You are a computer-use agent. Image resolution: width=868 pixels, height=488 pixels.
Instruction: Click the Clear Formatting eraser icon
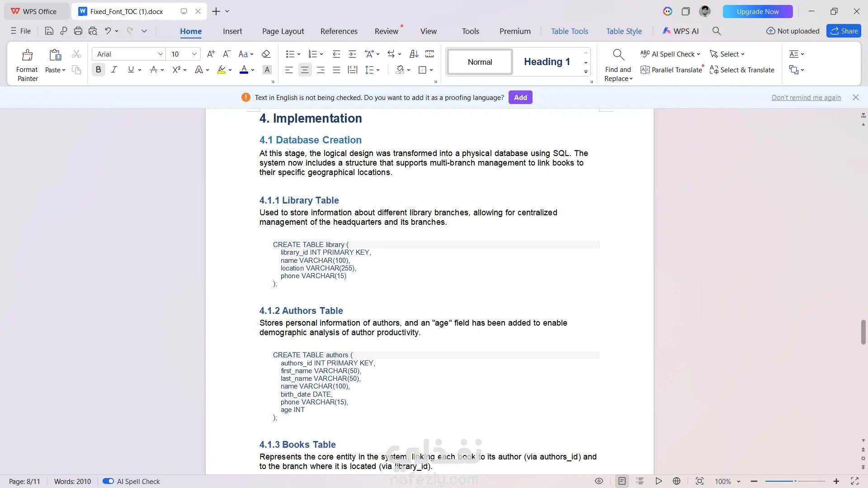[x=266, y=54]
